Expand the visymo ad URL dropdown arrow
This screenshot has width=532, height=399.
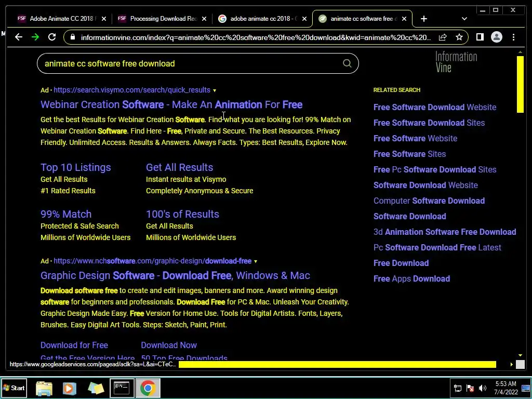[x=215, y=90]
